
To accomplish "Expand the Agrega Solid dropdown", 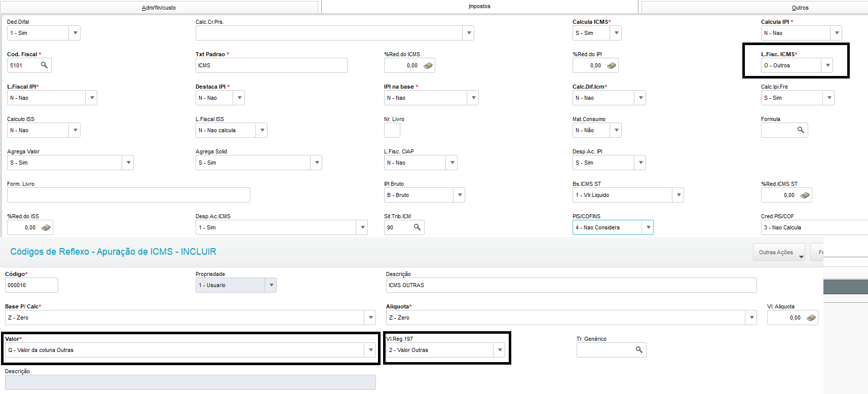I will (317, 163).
